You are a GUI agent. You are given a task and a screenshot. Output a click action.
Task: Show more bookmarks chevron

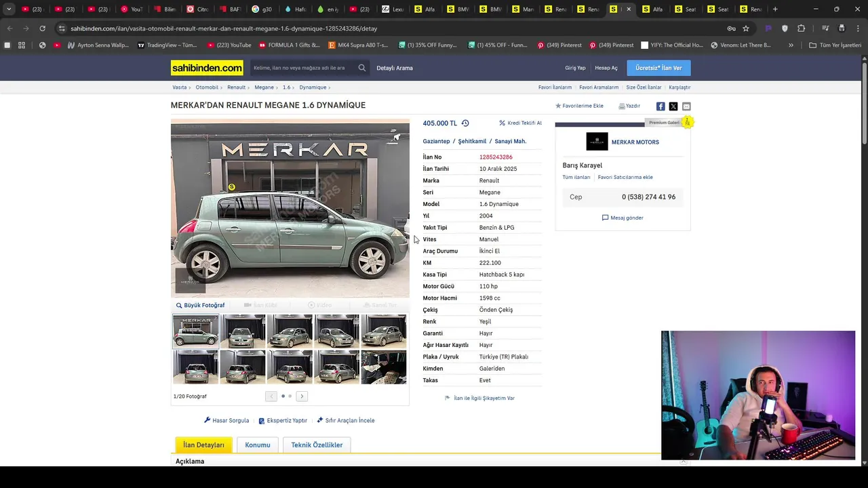pyautogui.click(x=791, y=45)
